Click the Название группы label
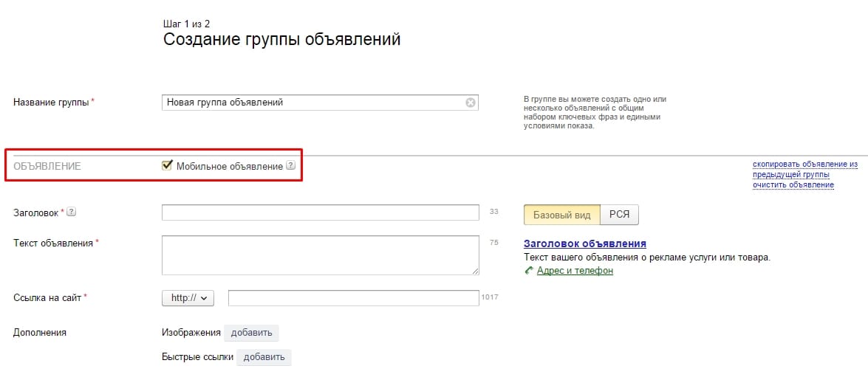The image size is (868, 380). (51, 103)
